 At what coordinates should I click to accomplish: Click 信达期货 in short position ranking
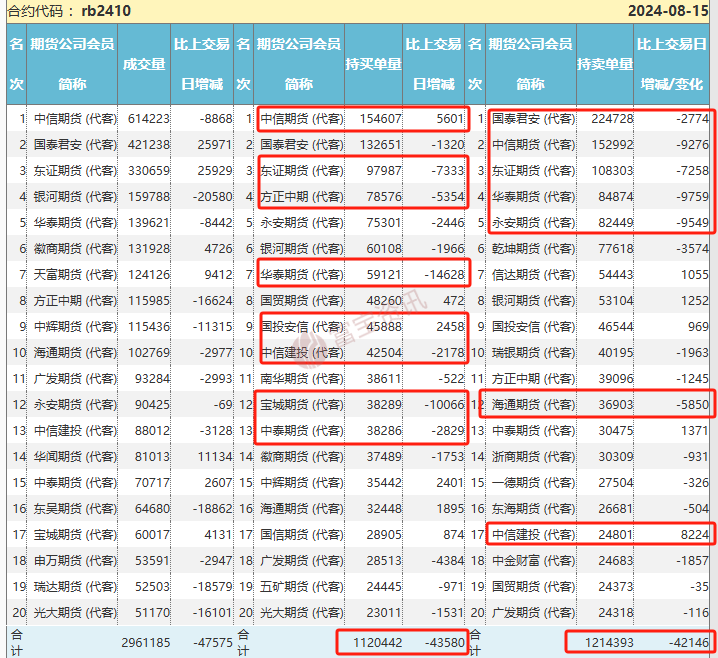click(x=533, y=275)
